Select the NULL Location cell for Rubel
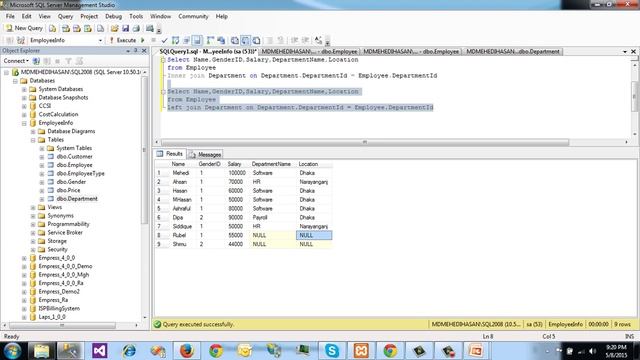 314,236
